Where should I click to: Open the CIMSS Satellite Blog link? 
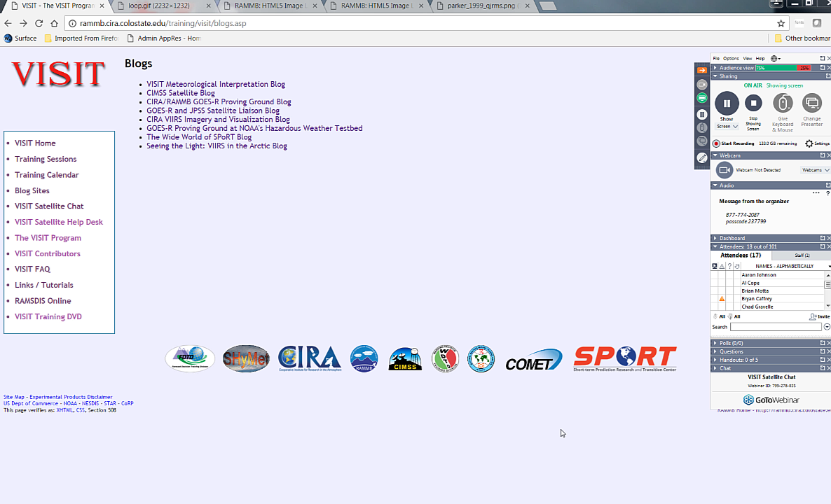(181, 93)
